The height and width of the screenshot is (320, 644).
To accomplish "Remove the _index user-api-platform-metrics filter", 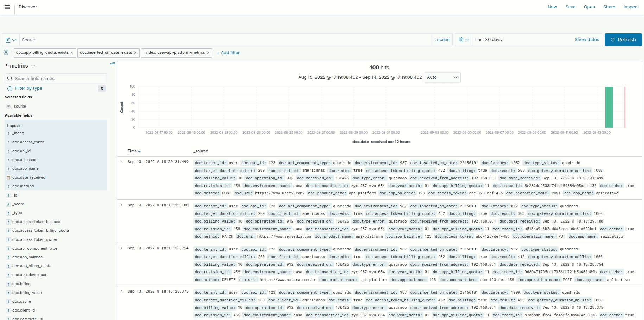I will coord(208,52).
